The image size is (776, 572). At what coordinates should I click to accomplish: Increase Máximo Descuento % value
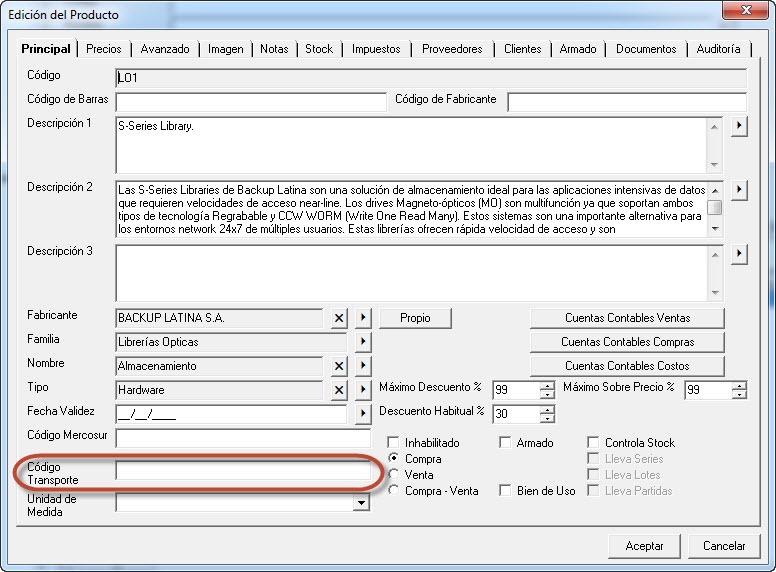547,386
